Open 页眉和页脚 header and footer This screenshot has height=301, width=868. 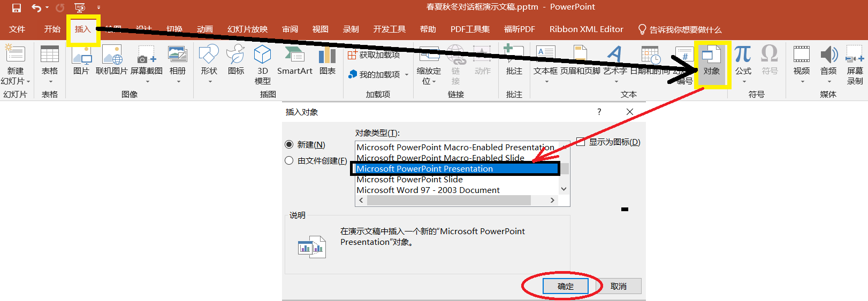580,60
